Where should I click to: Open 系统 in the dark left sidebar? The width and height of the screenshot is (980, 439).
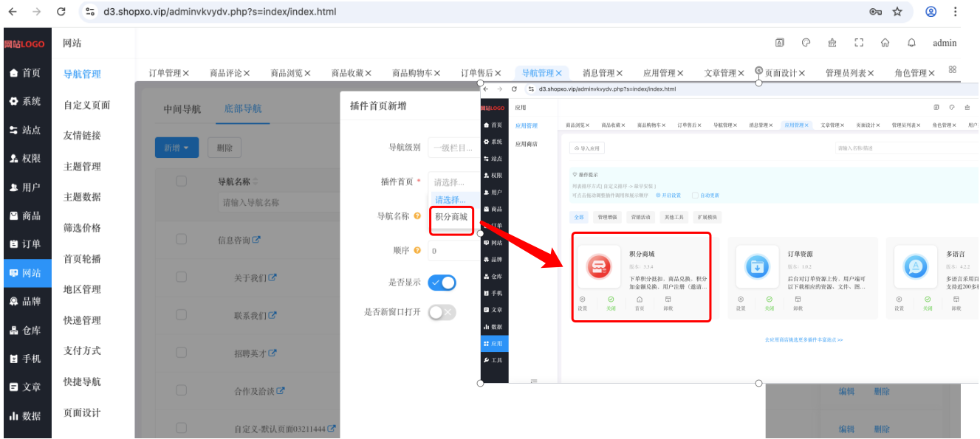coord(26,101)
